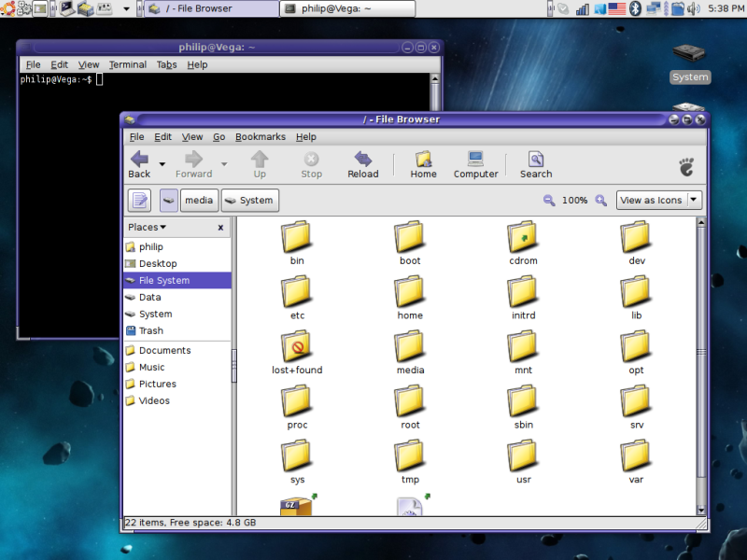The image size is (747, 560).
Task: Click the / - File Browser taskbar button
Action: (x=212, y=8)
